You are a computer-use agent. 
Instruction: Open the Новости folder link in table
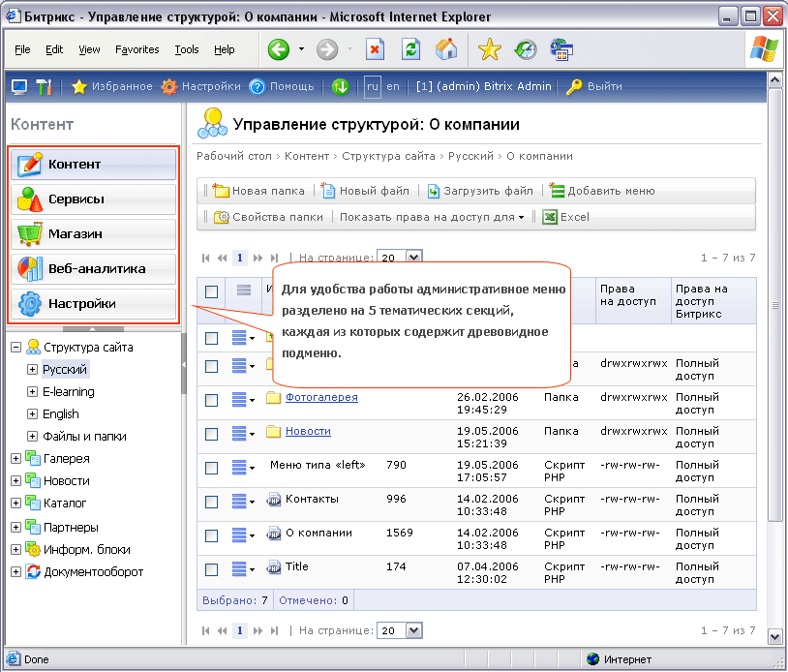click(x=308, y=431)
